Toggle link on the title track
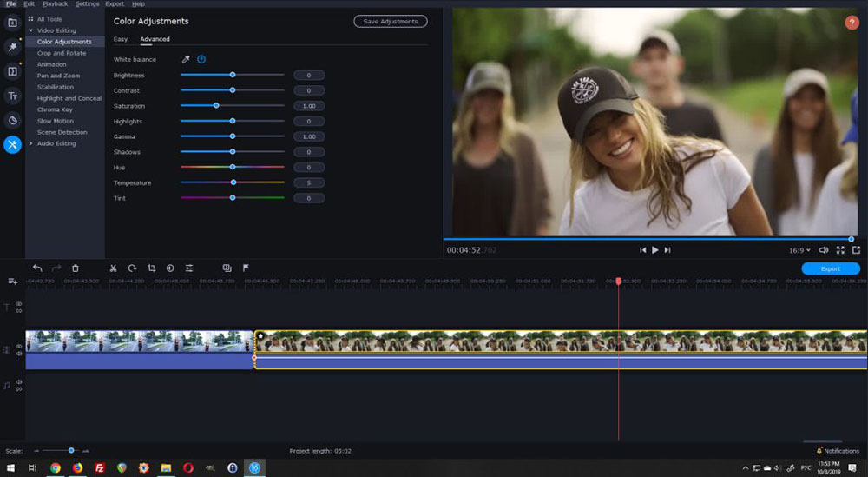Screen dimensions: 868x477 tap(19, 311)
